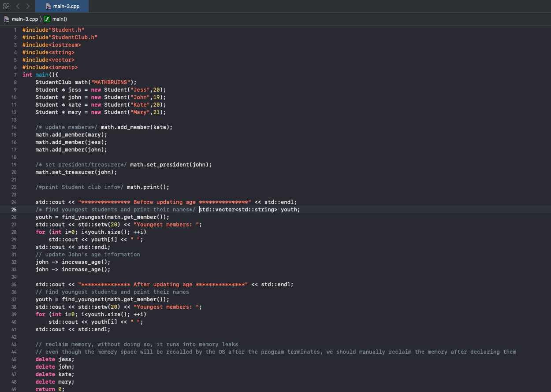Click the "John" string on line 10

[x=140, y=97]
